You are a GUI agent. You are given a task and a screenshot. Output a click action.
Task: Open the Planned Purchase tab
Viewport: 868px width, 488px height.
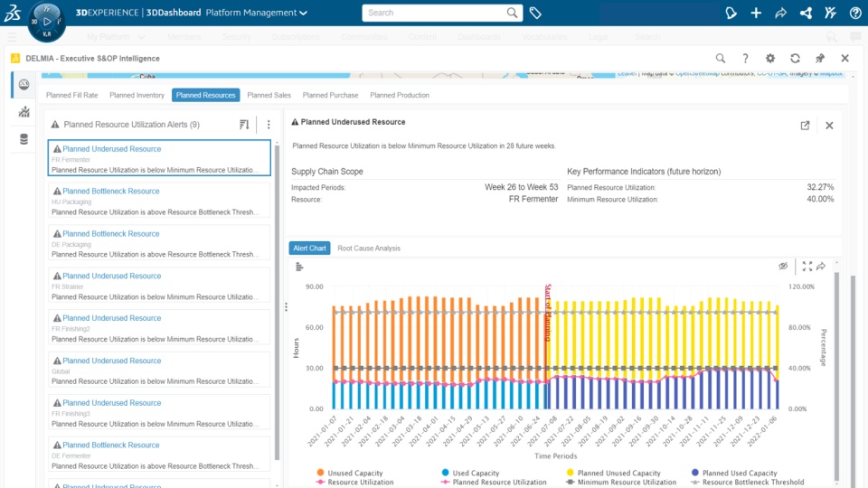tap(331, 95)
